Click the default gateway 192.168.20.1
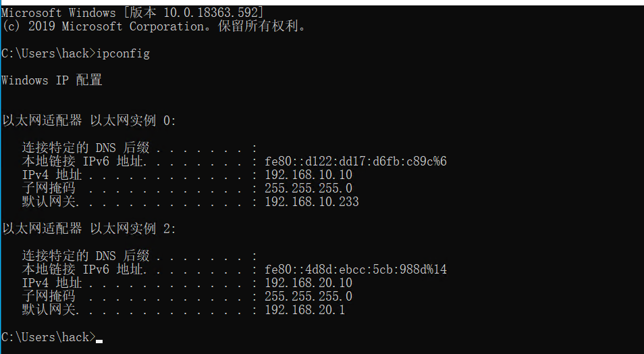 pos(305,309)
